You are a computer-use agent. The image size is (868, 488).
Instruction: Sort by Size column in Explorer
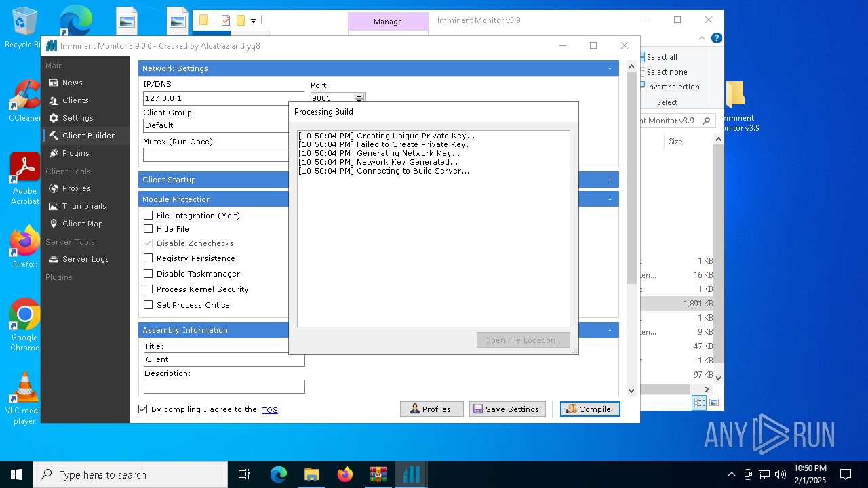click(x=675, y=142)
